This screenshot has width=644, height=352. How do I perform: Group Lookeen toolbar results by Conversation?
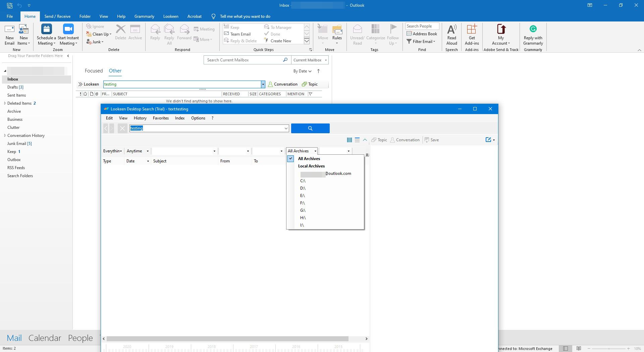tap(405, 140)
